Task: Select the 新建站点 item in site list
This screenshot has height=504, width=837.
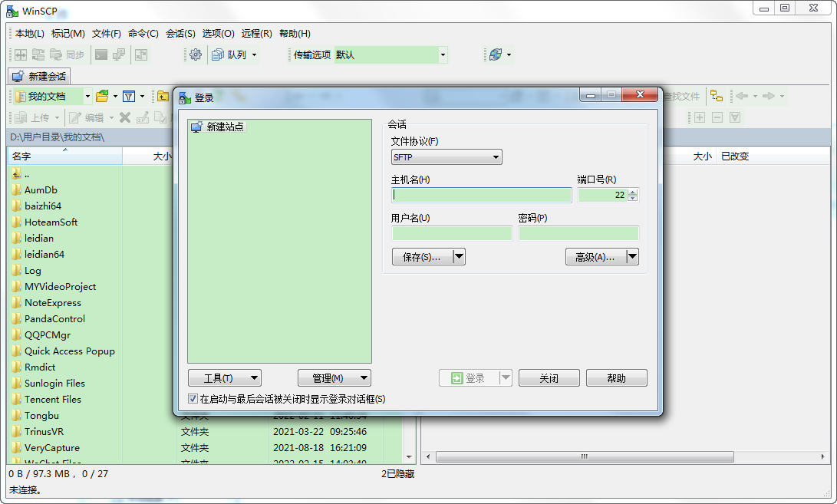Action: click(218, 127)
